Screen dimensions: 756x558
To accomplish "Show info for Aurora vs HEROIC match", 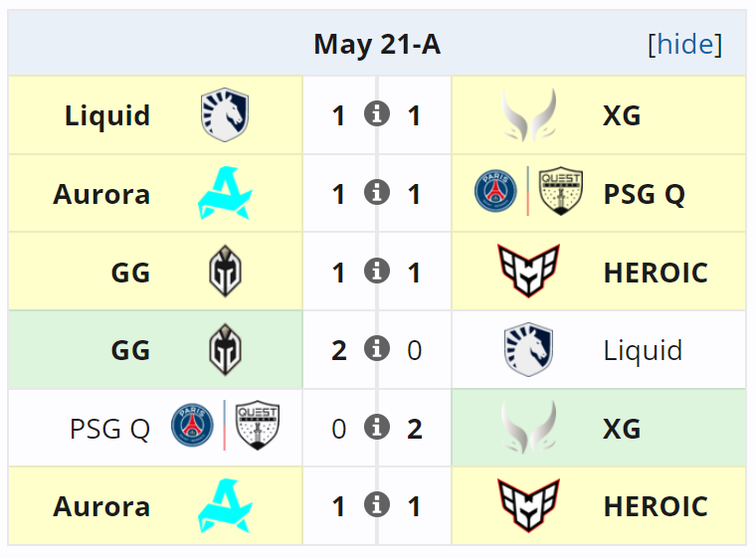I will tap(376, 504).
